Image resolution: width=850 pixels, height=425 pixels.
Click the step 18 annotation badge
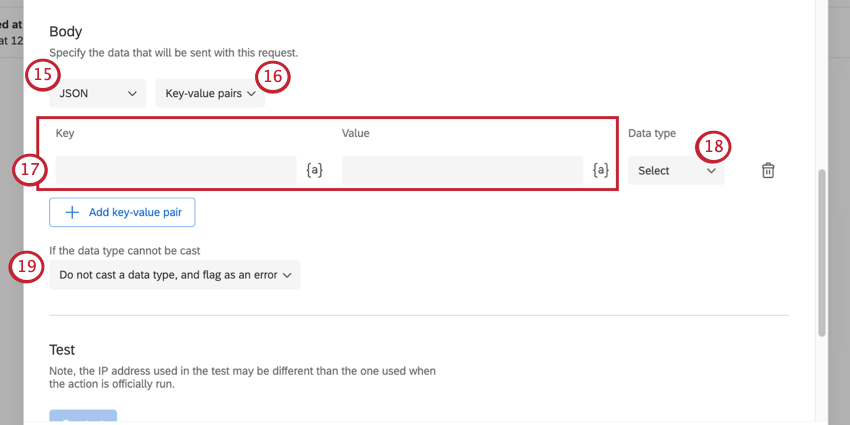(713, 146)
